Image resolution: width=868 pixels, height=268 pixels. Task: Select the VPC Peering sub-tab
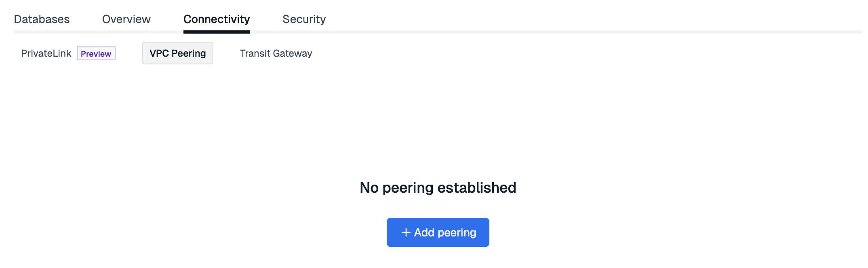click(177, 53)
